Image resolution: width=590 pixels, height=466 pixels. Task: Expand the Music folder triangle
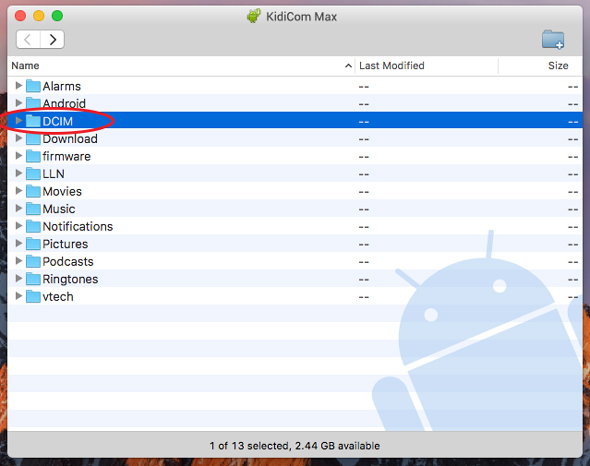[18, 208]
